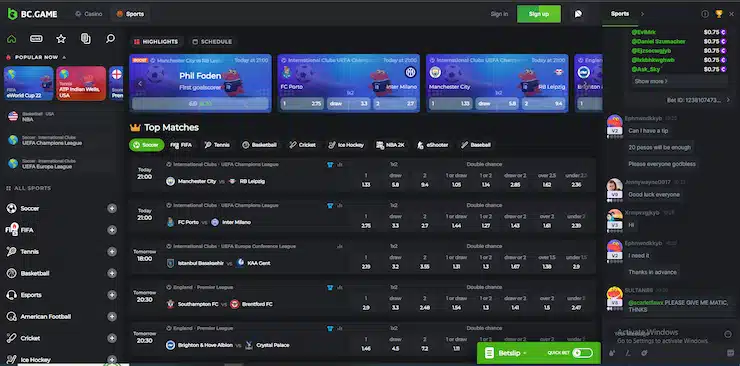
Task: Add Esports with its plus icon
Action: click(112, 295)
